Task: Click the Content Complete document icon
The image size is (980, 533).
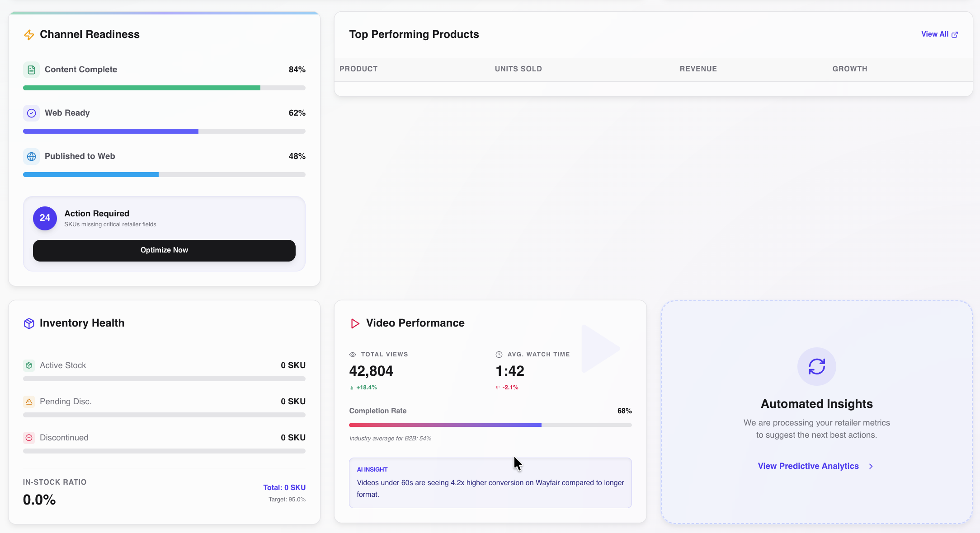Action: point(31,70)
